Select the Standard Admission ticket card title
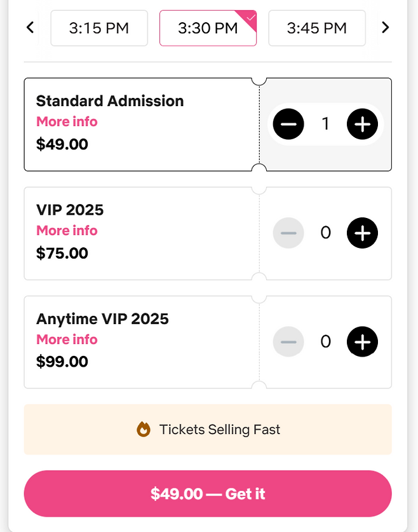Screen dimensions: 418x532 pos(110,101)
